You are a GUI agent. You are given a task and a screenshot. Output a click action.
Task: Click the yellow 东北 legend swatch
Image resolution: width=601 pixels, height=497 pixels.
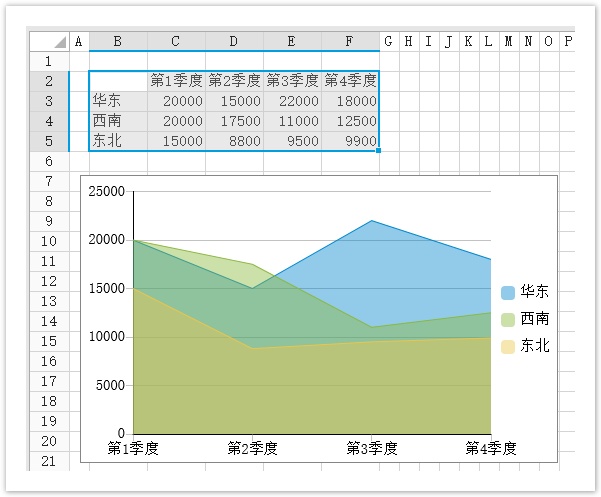pos(508,347)
